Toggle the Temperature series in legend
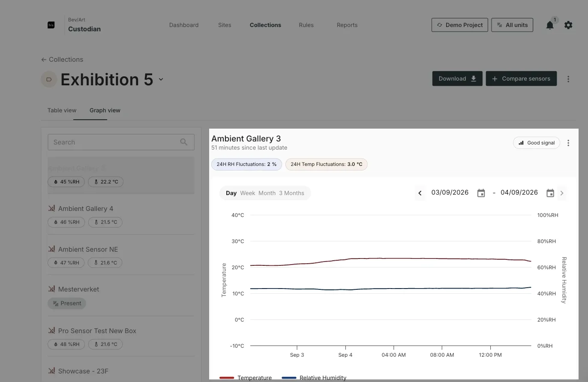The image size is (588, 382). (x=246, y=378)
